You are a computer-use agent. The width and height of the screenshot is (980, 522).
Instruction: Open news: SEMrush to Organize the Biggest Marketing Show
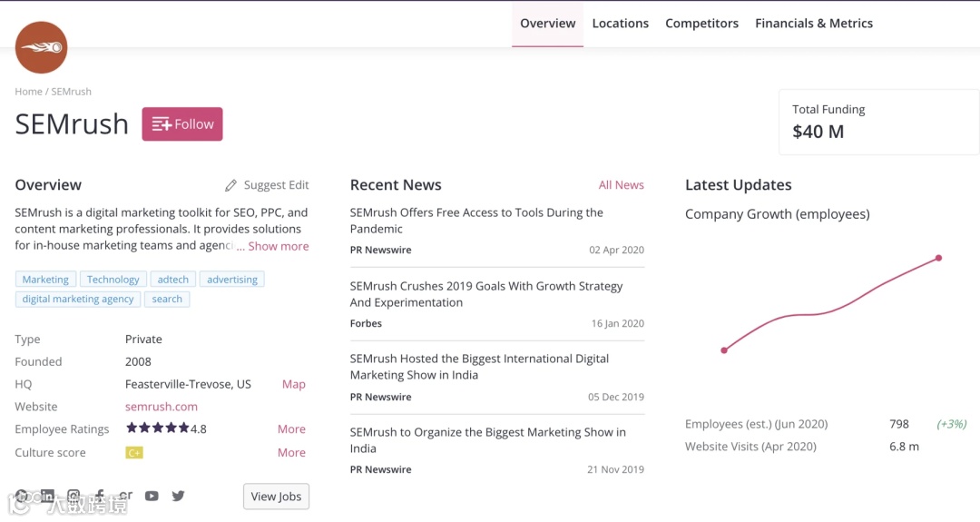[487, 440]
